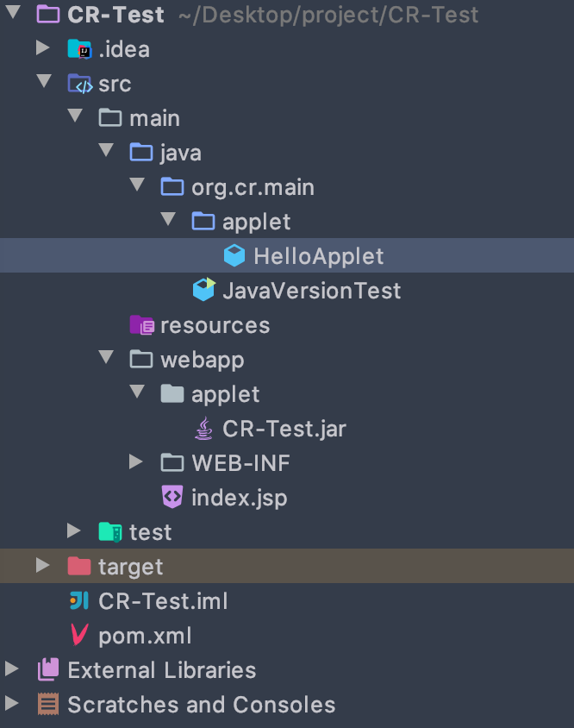Click the resources folder icon

tap(141, 325)
